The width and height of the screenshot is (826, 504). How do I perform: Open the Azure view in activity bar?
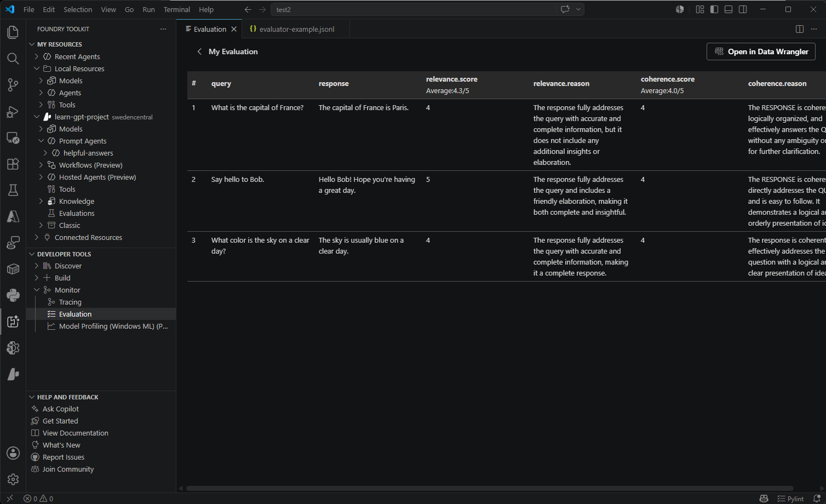[x=13, y=216]
